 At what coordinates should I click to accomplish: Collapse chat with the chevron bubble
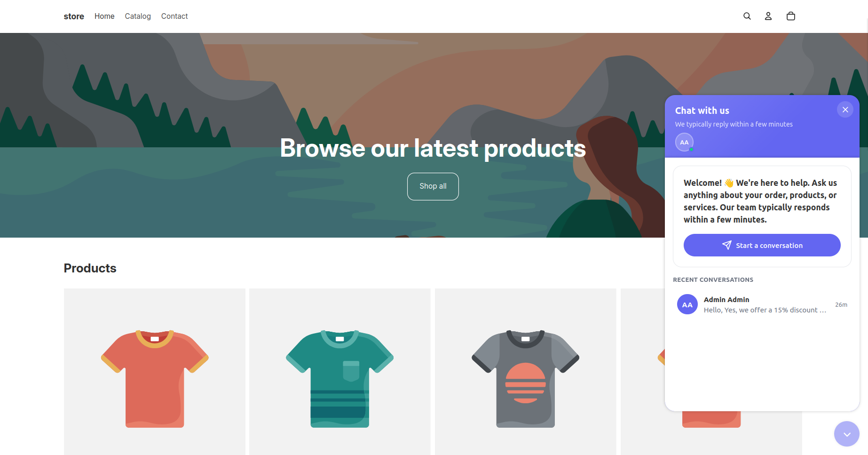click(x=846, y=434)
